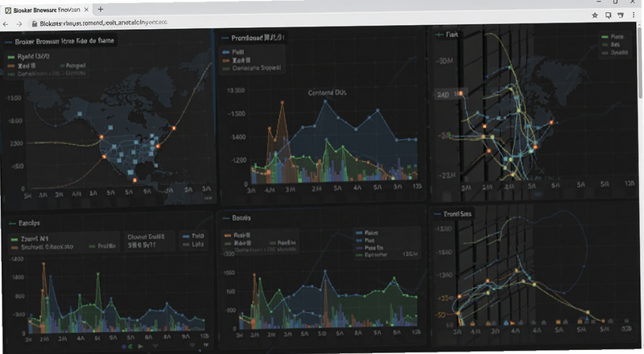Toggle Fiaias entry in Bauiis right legend
Image resolution: width=644 pixels, height=354 pixels.
[368, 233]
